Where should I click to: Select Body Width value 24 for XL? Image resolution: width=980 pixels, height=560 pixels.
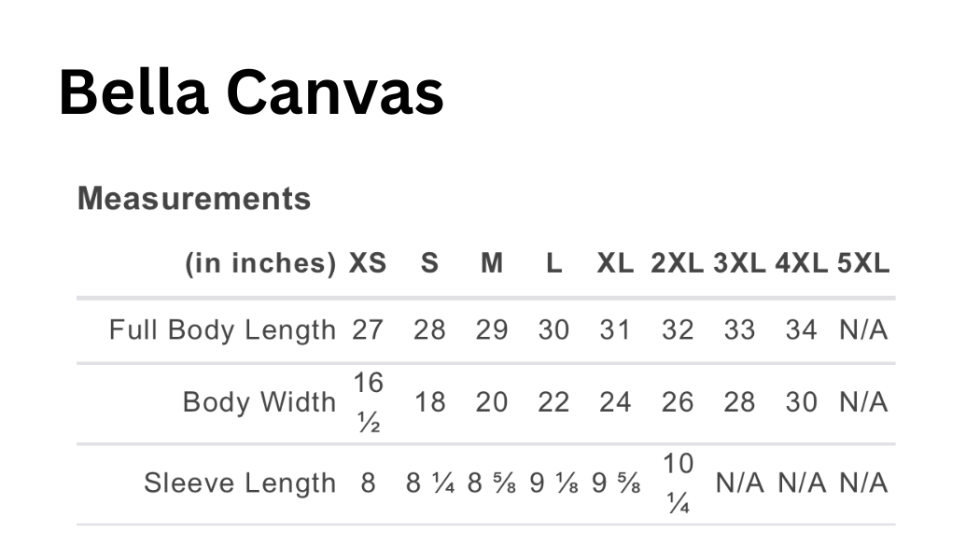point(615,402)
